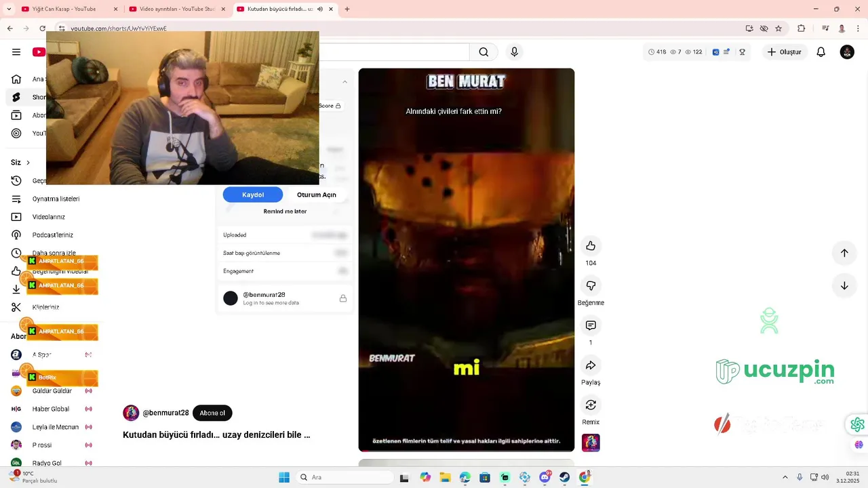Go to next short with down arrow
The width and height of the screenshot is (868, 488).
(x=844, y=285)
